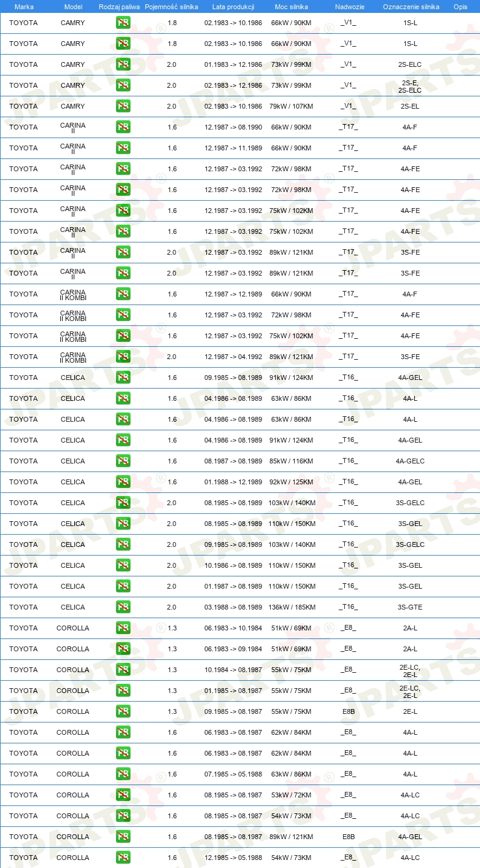Screen dimensions: 480x868
Task: Click fuel icon in Corolla 53kW / 72KM row
Action: [123, 795]
